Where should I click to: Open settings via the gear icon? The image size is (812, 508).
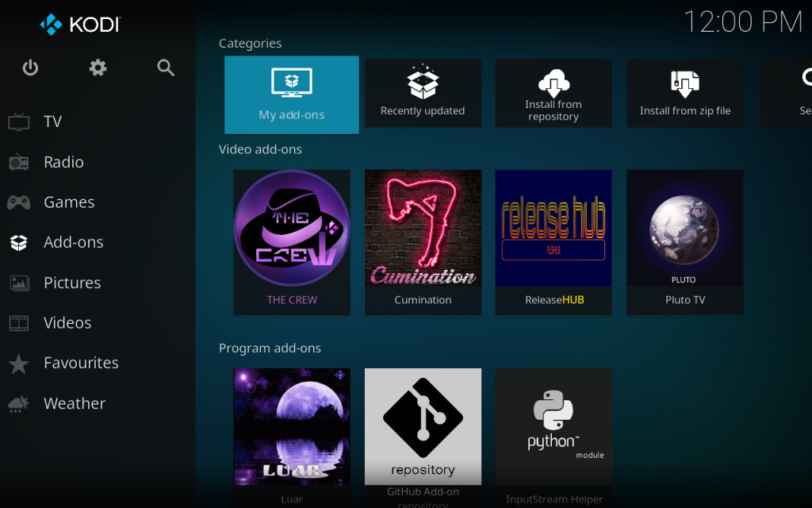click(98, 68)
